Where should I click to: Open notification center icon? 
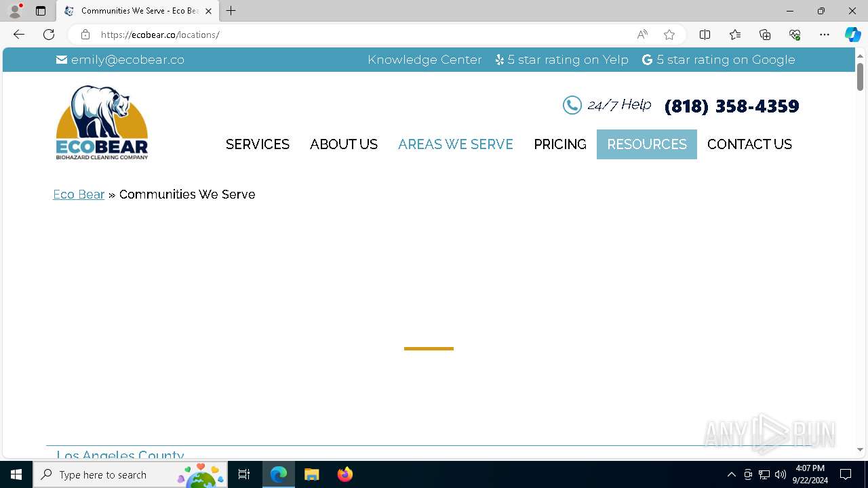[846, 474]
